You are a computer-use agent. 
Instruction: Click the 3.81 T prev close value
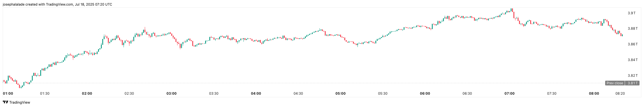632,83
